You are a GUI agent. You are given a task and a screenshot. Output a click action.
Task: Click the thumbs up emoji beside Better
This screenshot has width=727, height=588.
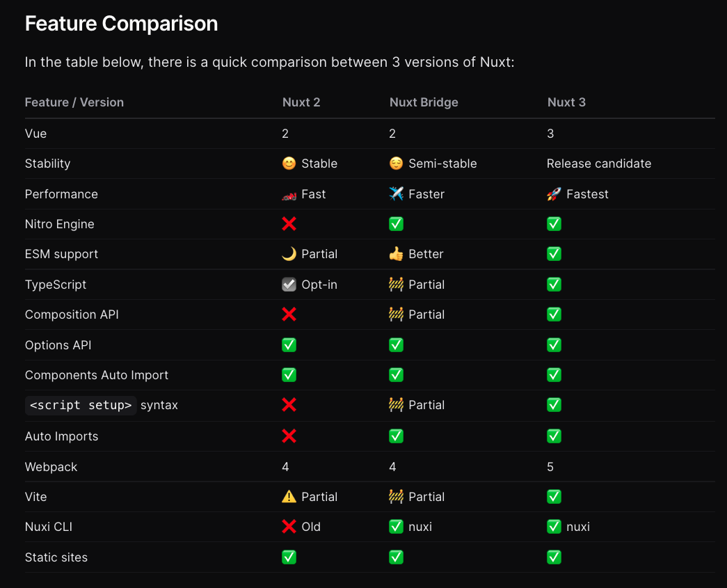(x=396, y=254)
